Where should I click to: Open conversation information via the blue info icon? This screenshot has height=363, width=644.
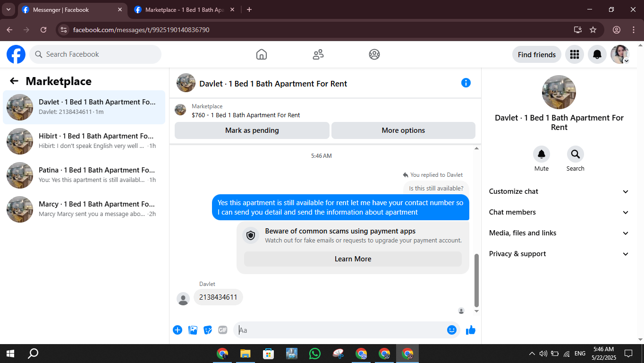tap(466, 83)
